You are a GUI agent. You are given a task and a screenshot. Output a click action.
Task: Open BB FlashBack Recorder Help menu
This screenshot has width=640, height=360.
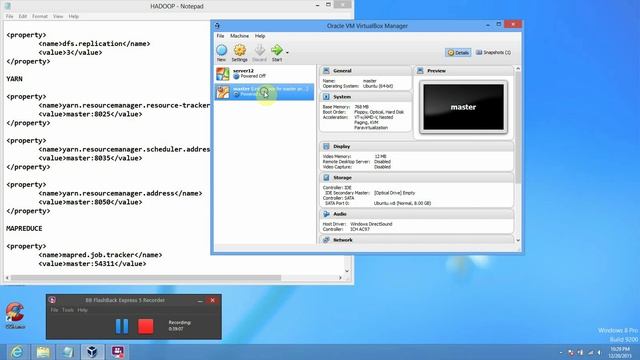pyautogui.click(x=82, y=310)
